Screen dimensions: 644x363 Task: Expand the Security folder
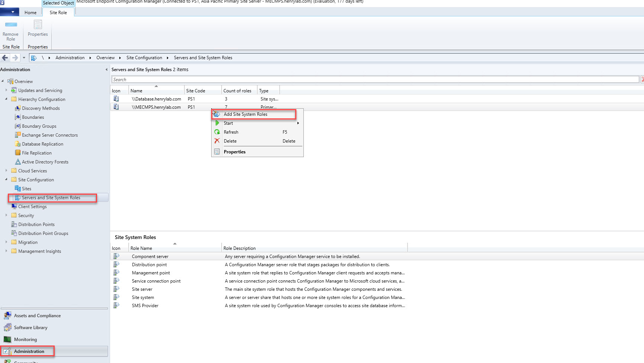pyautogui.click(x=6, y=215)
